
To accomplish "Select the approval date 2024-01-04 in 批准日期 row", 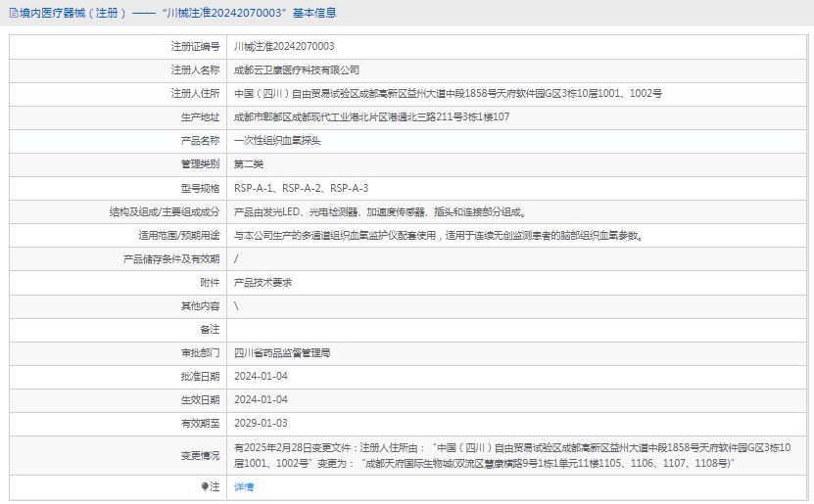I will coord(261,376).
